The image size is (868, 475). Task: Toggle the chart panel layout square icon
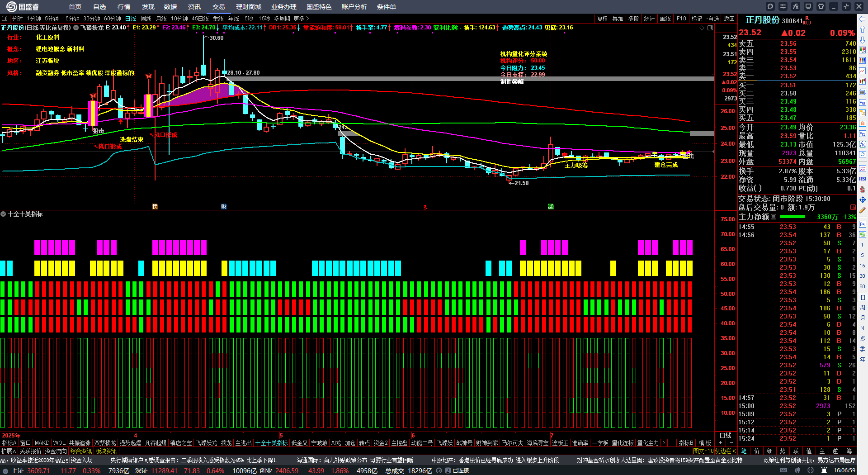tap(710, 28)
